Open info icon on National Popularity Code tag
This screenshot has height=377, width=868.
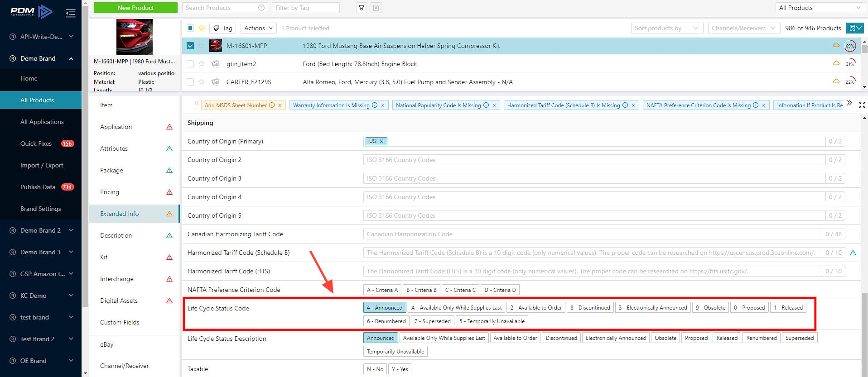(x=486, y=105)
